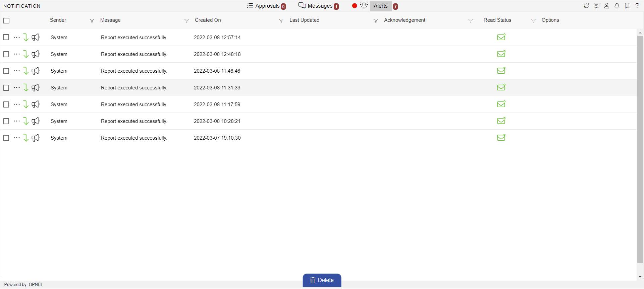Viewport: 644px width, 289px height.
Task: Click read status envelope for 12:57:14 row
Action: click(501, 37)
